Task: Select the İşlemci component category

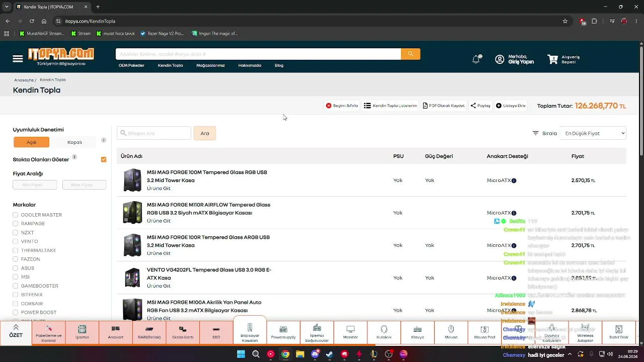Action: 82,333
